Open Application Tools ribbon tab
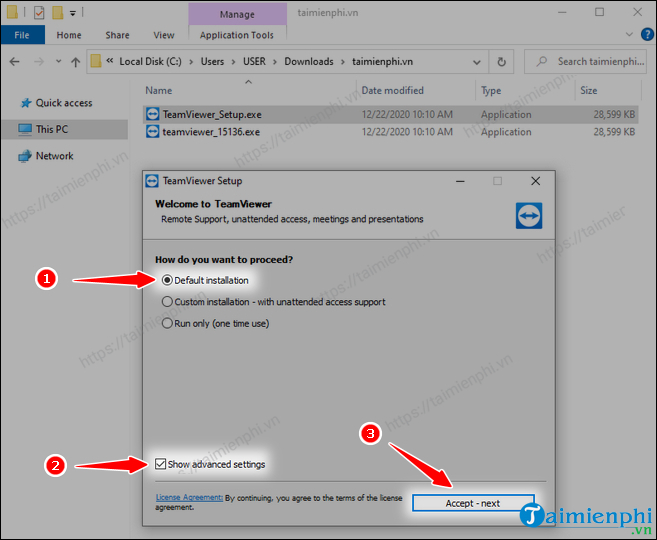This screenshot has width=657, height=540. pos(237,35)
